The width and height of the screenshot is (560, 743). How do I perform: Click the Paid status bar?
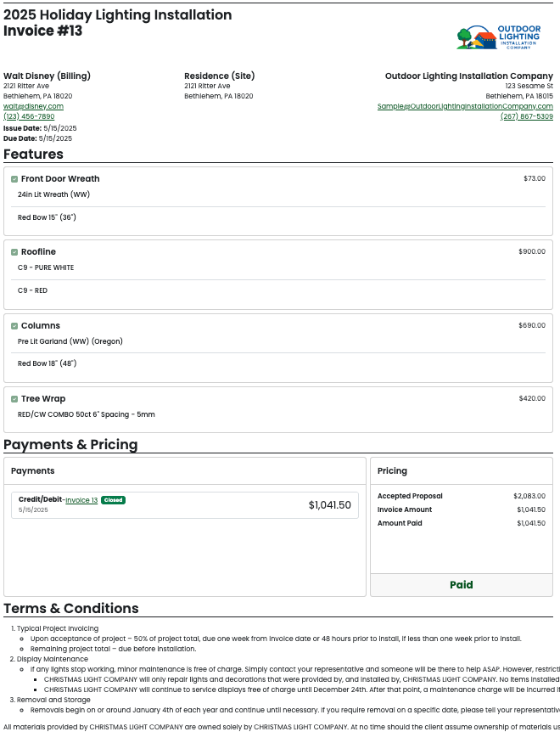click(x=461, y=585)
